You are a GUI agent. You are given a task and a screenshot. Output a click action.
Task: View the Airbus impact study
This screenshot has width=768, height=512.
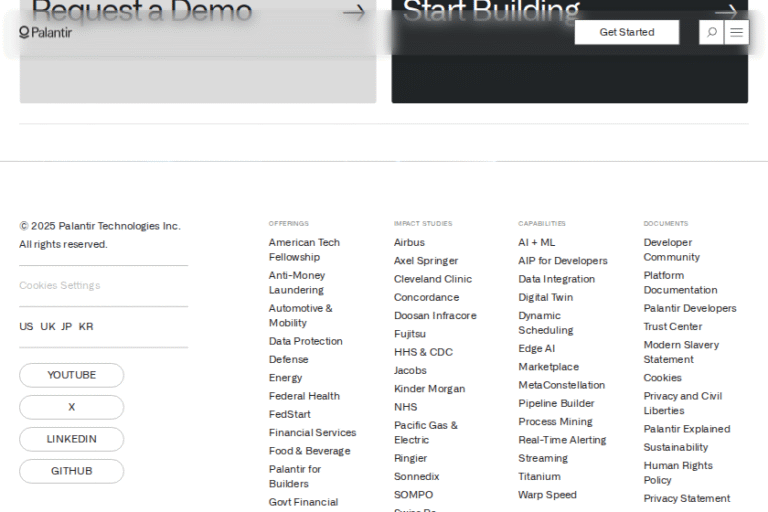pos(409,242)
